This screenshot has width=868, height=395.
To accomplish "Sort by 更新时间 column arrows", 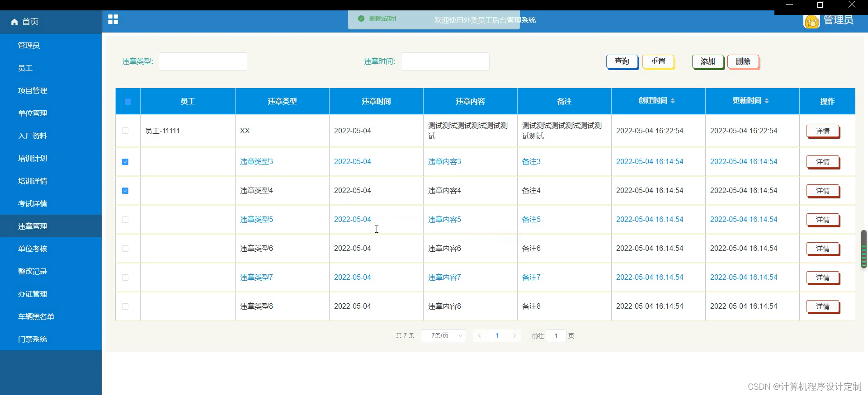I will click(767, 101).
